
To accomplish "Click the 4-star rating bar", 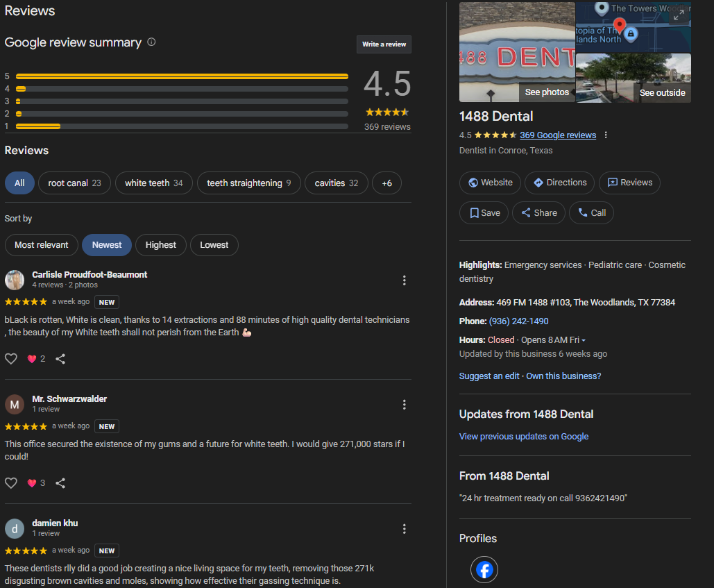I will tap(182, 89).
